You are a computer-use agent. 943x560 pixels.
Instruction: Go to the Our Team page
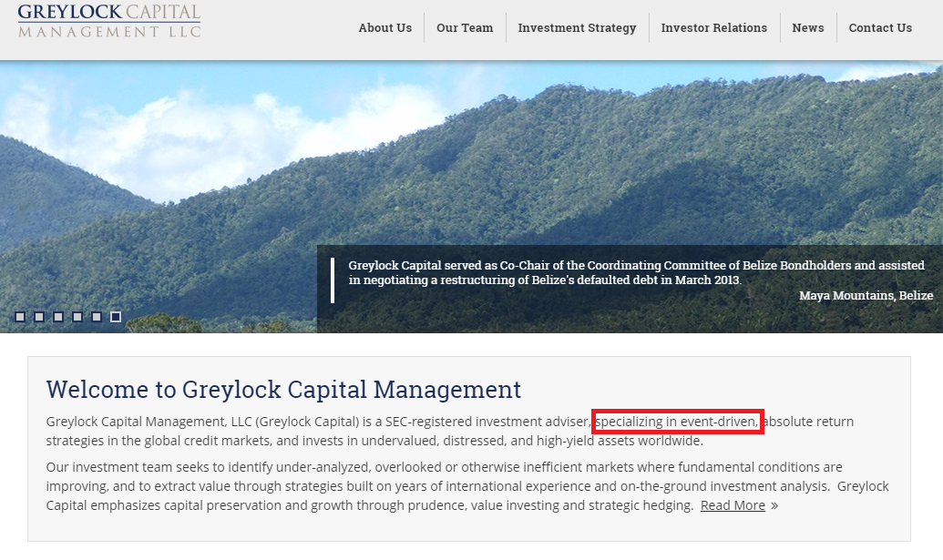click(x=465, y=28)
